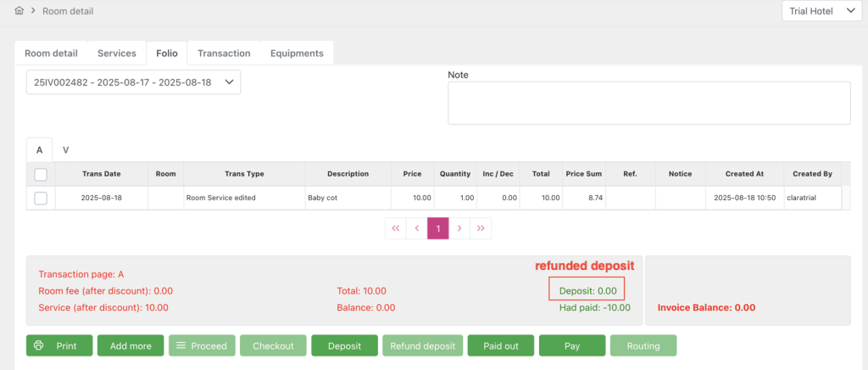
Task: Click inside the Note text area
Action: 648,103
